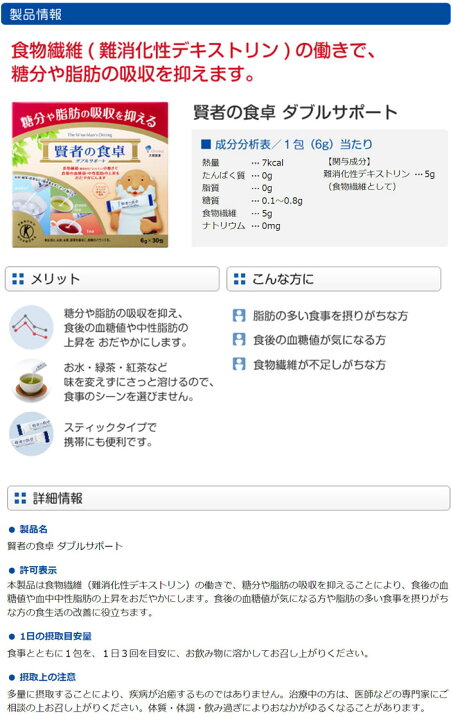This screenshot has height=720, width=451.
Task: Click product title 賢者の食卓 ダブルサポート
Action: 295,112
